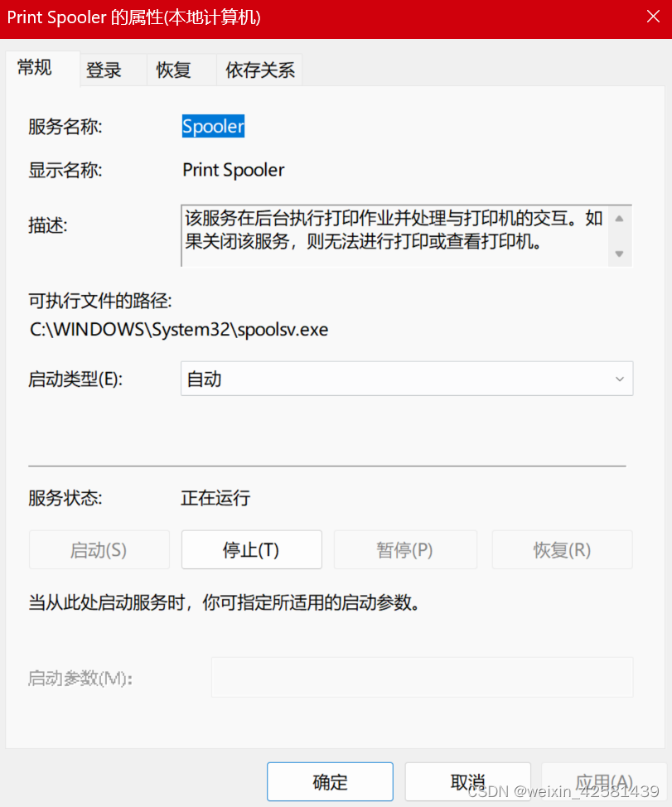Click the startup parameters hint sentence
Viewport: 672px width, 807px height.
tap(225, 602)
